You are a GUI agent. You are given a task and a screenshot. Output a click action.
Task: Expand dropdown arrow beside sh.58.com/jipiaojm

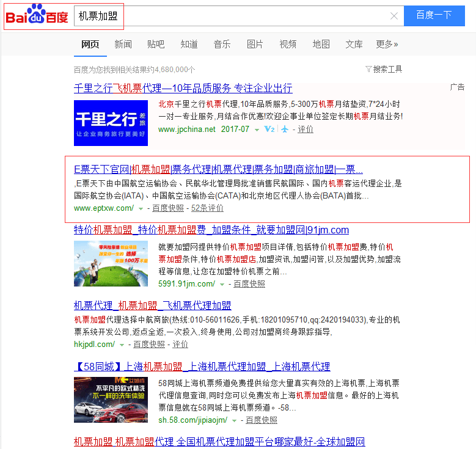[235, 420]
